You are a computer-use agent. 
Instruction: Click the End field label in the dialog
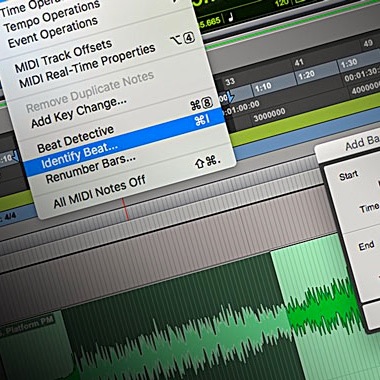(366, 246)
